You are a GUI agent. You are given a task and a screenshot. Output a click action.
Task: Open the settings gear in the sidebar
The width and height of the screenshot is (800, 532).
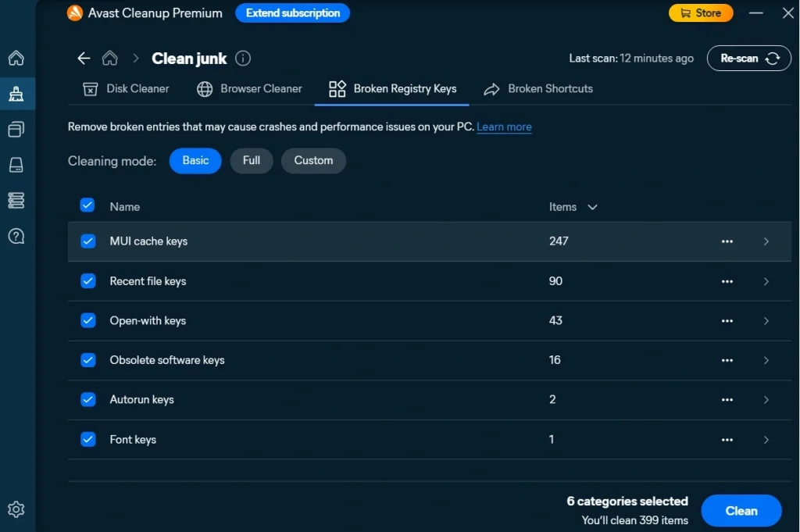click(16, 509)
